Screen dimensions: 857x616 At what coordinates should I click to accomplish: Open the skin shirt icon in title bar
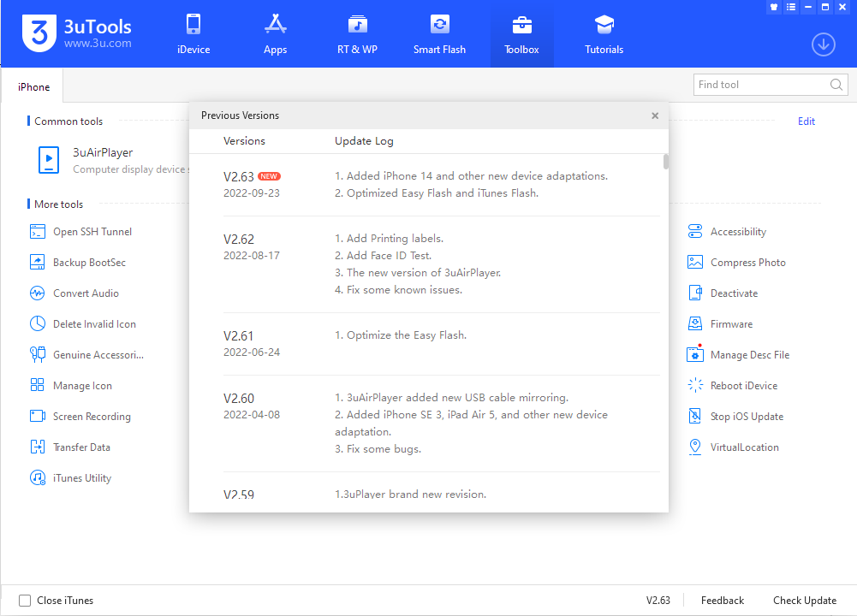click(773, 7)
